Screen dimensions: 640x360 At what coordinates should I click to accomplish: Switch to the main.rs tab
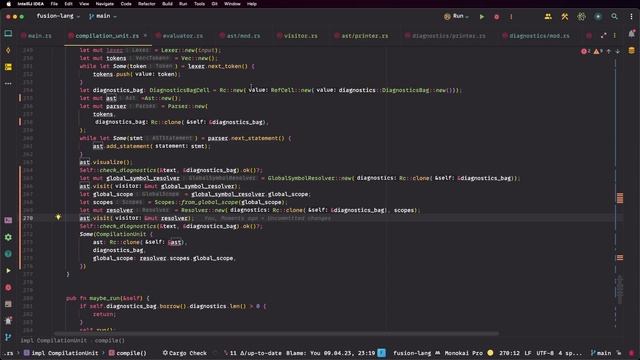click(36, 36)
